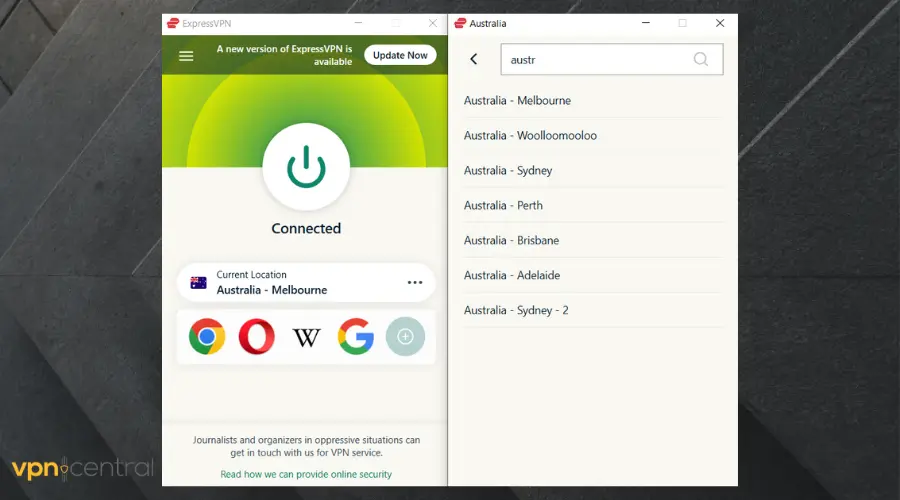Open the hamburger menu in ExpressVPN

[x=186, y=56]
